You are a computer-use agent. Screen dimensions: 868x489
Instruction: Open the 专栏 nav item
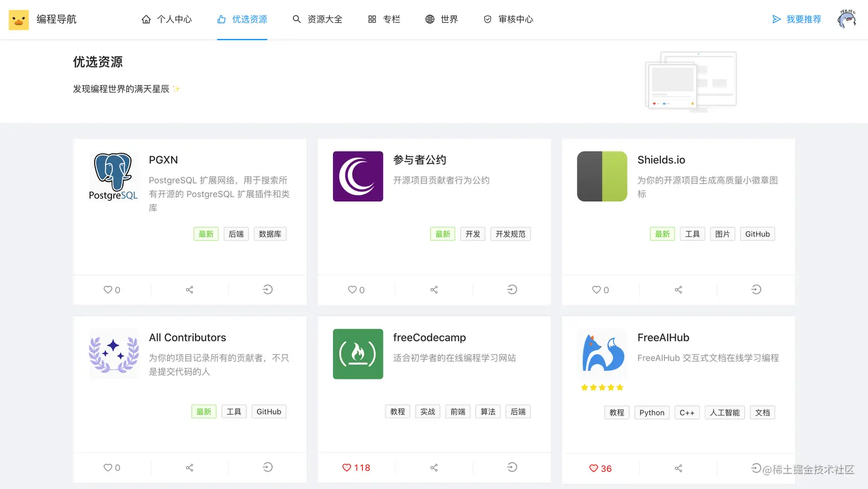384,20
